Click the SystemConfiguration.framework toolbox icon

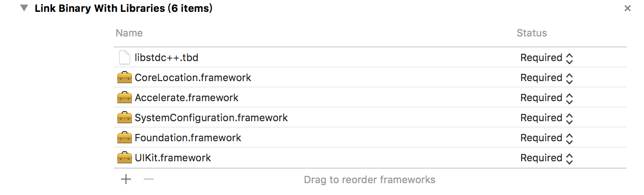tap(124, 118)
